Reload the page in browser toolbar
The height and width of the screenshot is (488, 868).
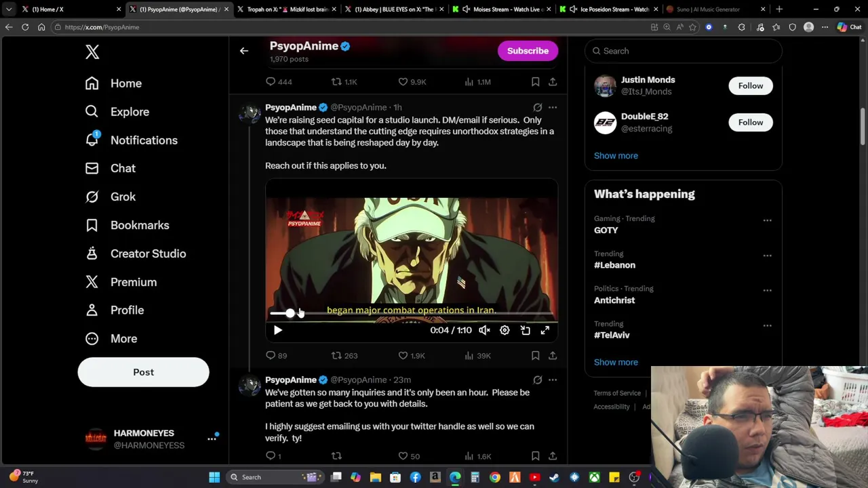pos(25,27)
